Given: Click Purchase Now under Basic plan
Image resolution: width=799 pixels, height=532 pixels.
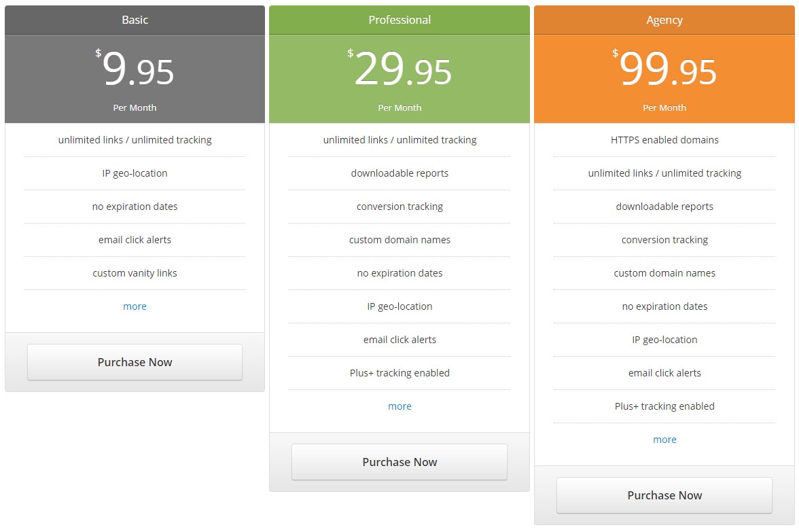Looking at the screenshot, I should 135,361.
